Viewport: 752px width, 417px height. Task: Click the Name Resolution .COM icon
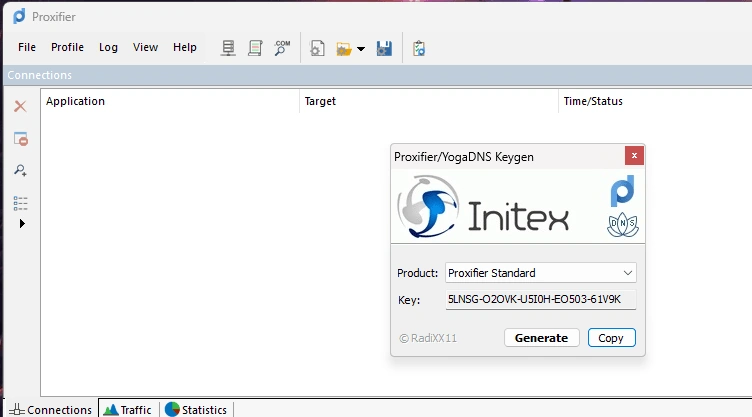282,48
